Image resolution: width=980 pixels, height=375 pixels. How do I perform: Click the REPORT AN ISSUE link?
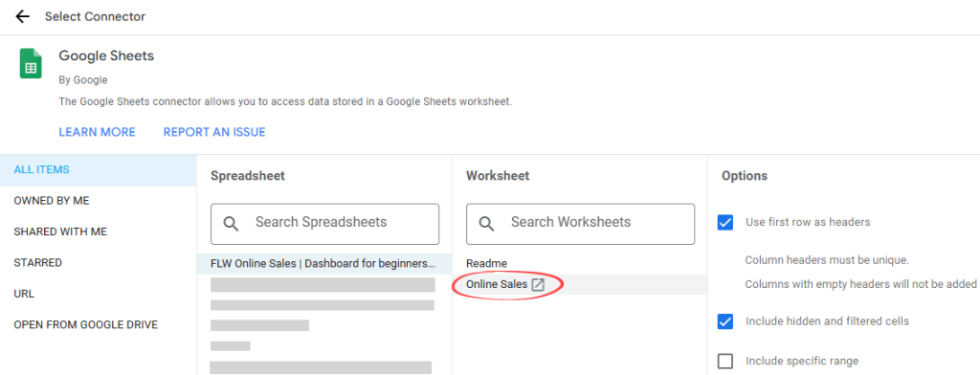click(214, 133)
